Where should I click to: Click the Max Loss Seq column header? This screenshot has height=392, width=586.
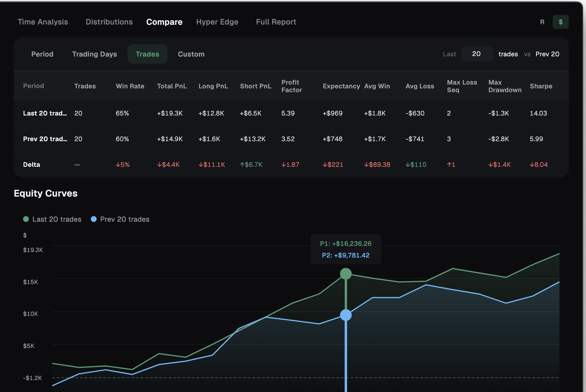462,86
